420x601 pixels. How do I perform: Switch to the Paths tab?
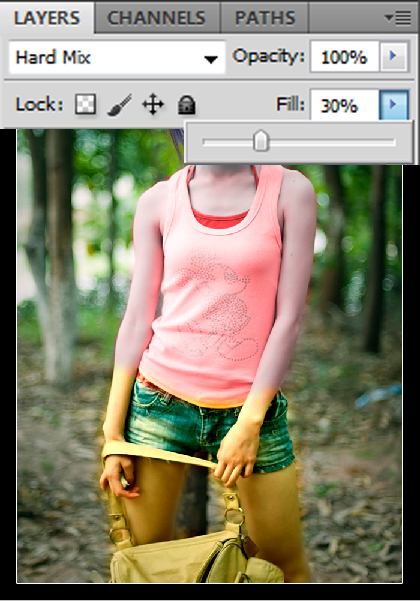coord(265,18)
